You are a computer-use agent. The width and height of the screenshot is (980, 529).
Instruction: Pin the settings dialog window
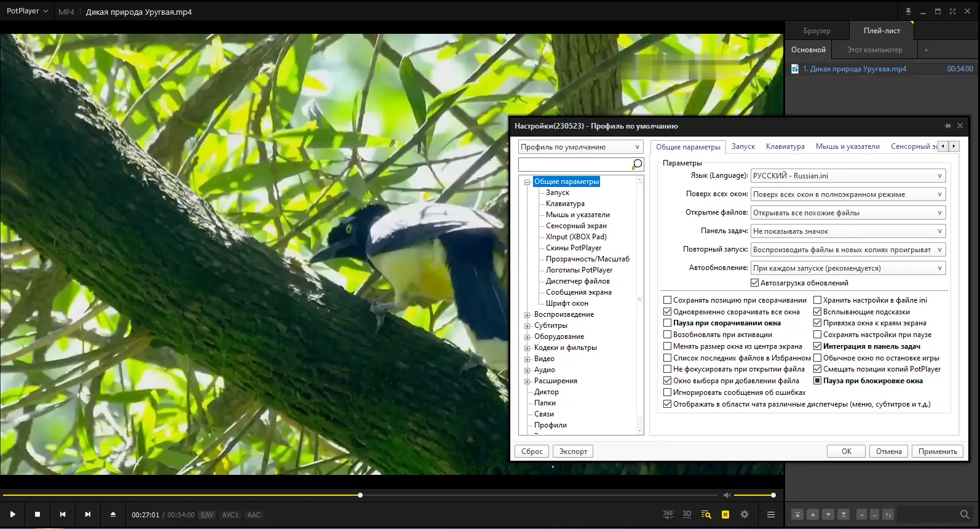[x=947, y=126]
